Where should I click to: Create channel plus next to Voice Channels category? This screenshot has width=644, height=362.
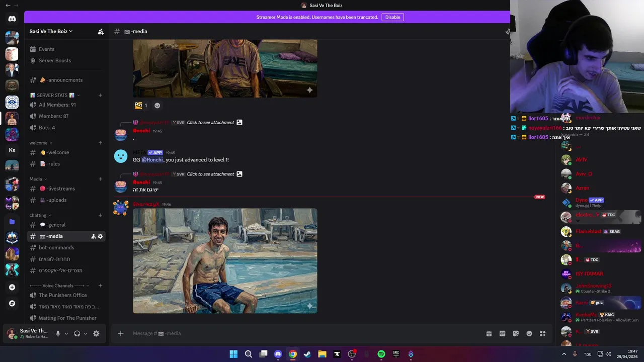[100, 286]
